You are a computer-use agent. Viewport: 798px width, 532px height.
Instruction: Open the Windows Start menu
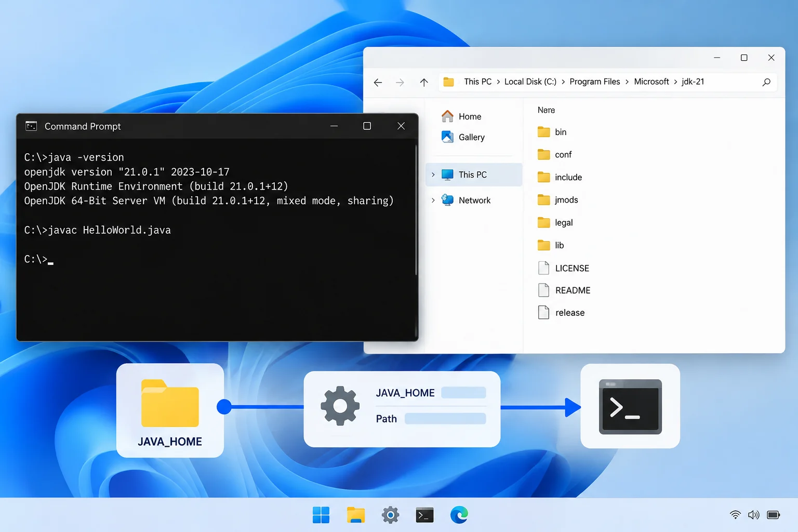(x=321, y=515)
